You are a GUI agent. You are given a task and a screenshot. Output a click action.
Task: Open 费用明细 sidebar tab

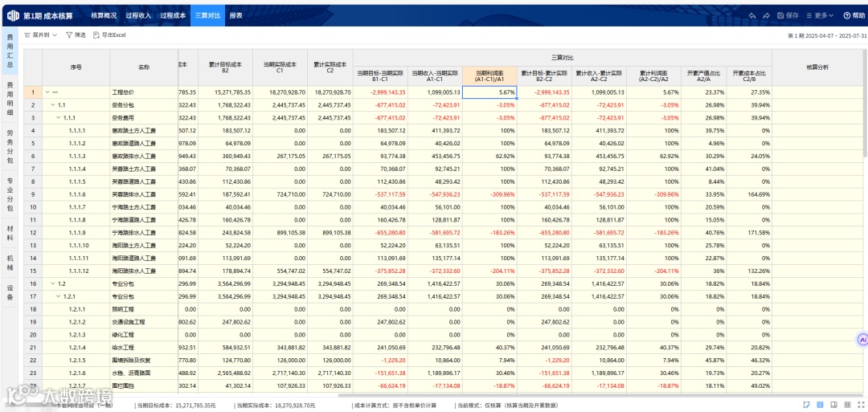point(10,99)
